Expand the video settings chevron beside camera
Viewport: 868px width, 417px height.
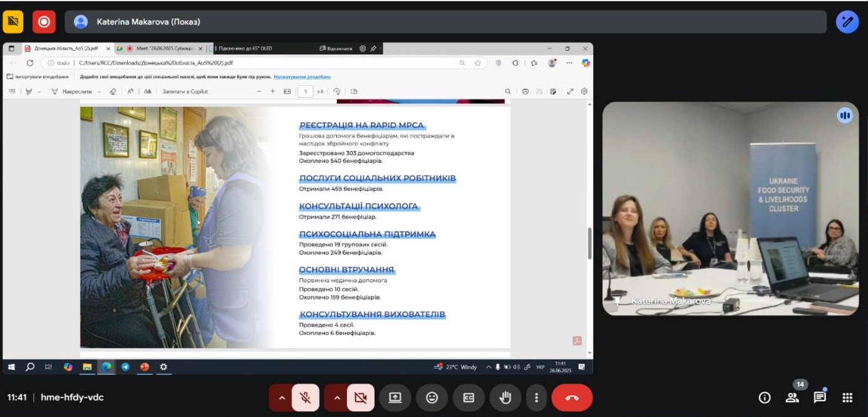(x=336, y=398)
